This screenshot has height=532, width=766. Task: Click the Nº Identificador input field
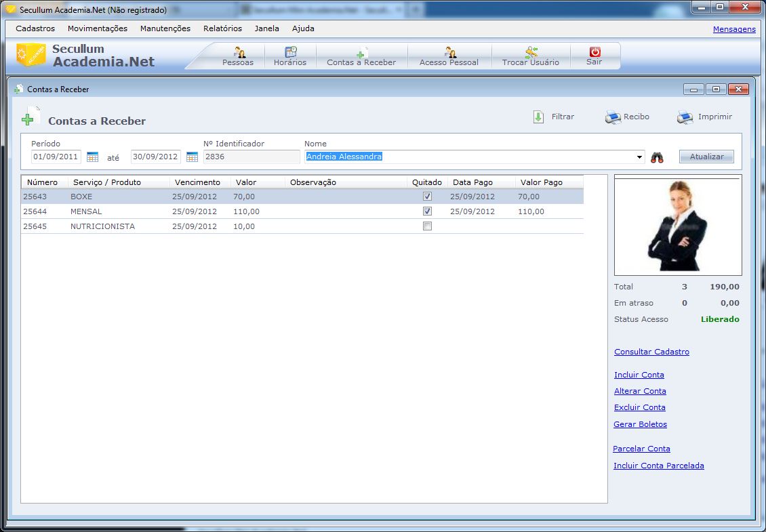point(251,157)
